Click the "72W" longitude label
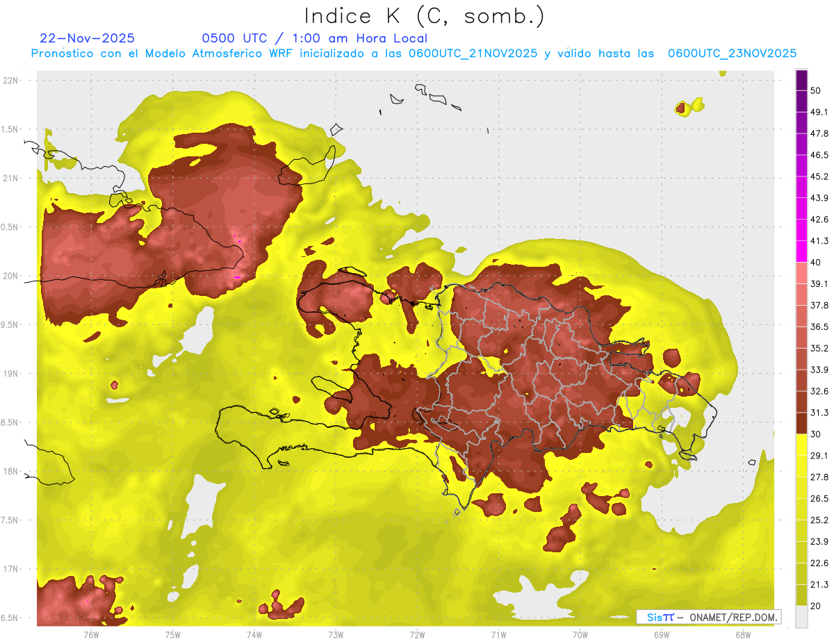This screenshot has height=644, width=834. [x=417, y=634]
